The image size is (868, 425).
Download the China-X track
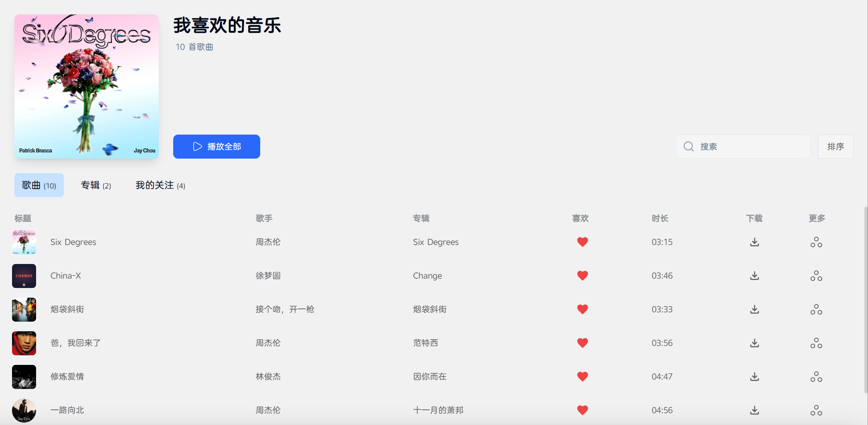pyautogui.click(x=754, y=276)
